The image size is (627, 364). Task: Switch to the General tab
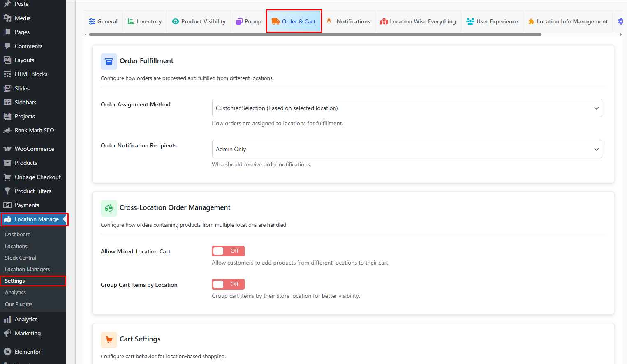click(103, 21)
